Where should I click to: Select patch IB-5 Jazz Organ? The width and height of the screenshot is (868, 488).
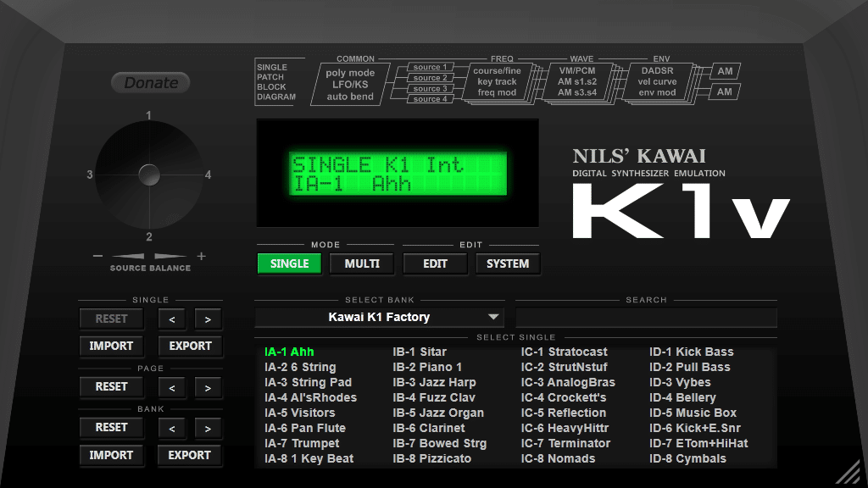[438, 413]
